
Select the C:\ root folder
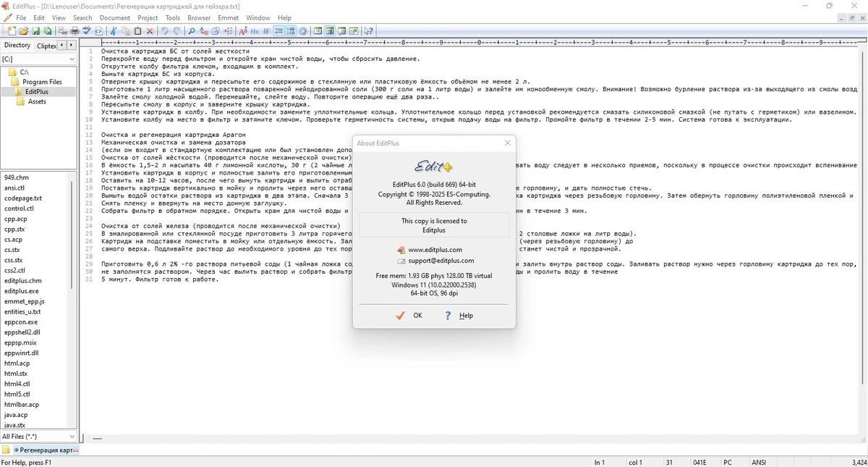[x=25, y=72]
